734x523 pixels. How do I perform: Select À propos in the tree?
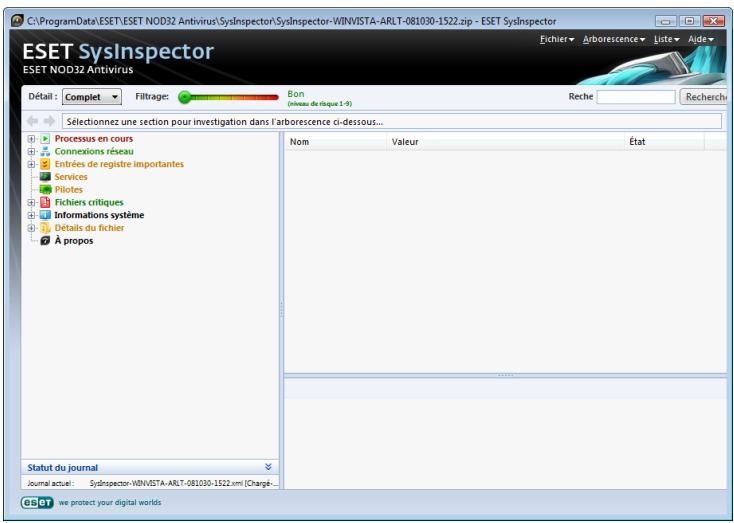(74, 241)
